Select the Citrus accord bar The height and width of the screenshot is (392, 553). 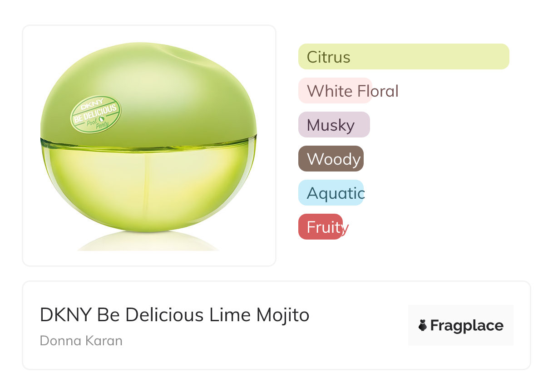coord(403,57)
